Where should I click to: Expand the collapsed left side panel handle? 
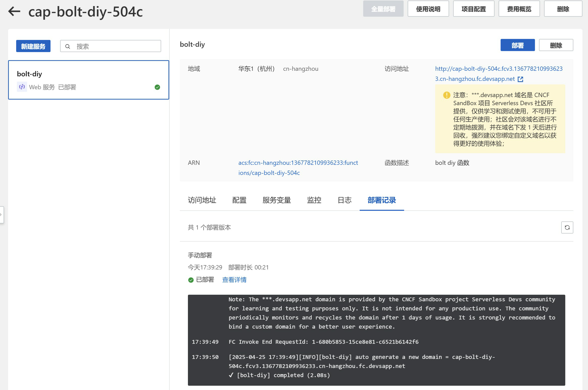[2, 215]
